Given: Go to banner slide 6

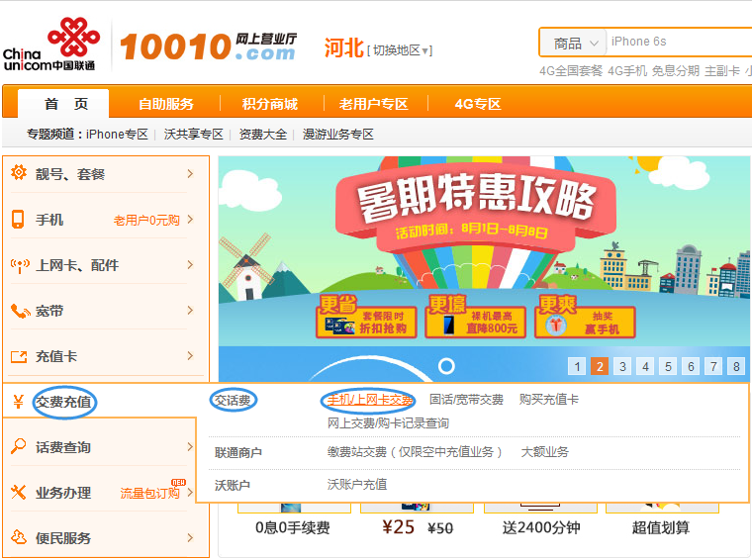Looking at the screenshot, I should tap(691, 366).
